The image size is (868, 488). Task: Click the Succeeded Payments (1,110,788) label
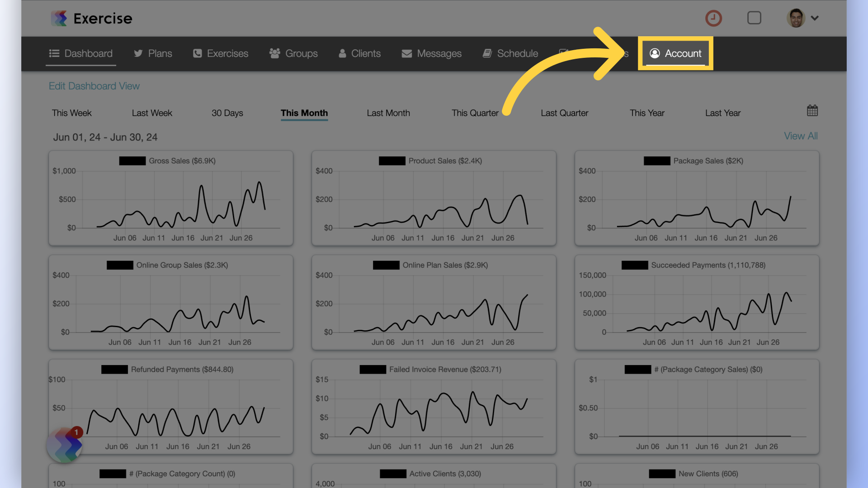(x=708, y=265)
